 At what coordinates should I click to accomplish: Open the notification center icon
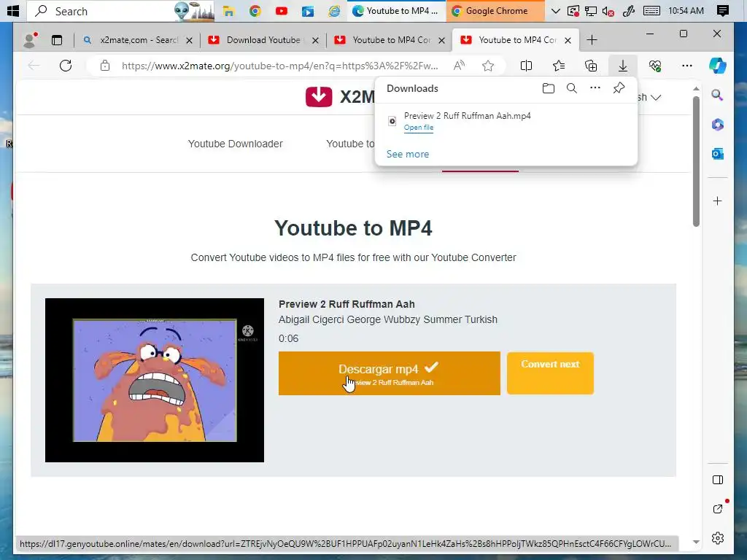pos(723,11)
